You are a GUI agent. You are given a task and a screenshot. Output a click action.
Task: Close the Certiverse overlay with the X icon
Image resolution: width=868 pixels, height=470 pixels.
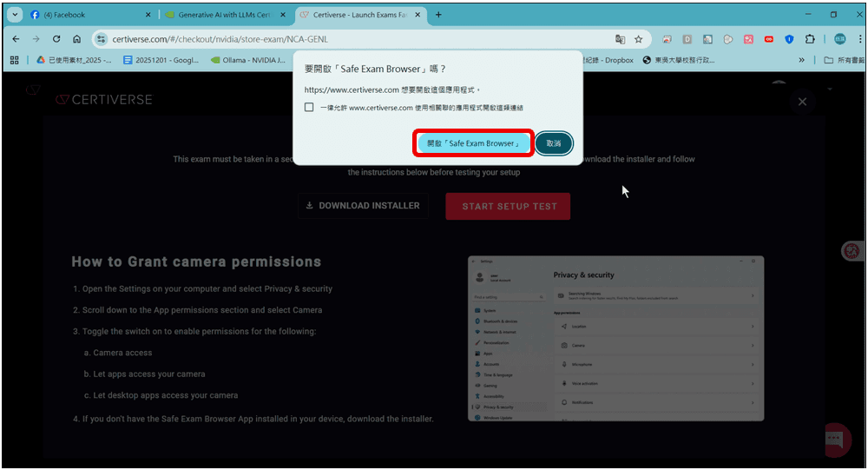tap(802, 102)
